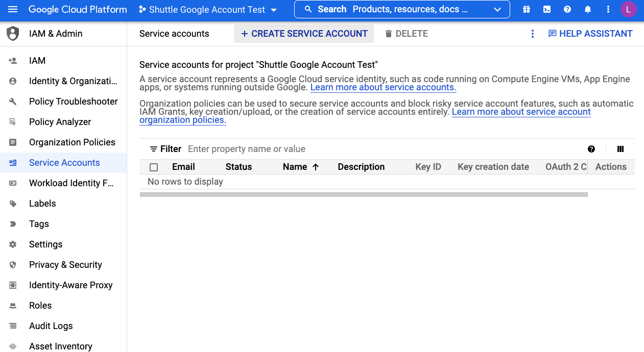Click Google Cloud Platform logo text
This screenshot has width=644, height=352.
pyautogui.click(x=78, y=10)
